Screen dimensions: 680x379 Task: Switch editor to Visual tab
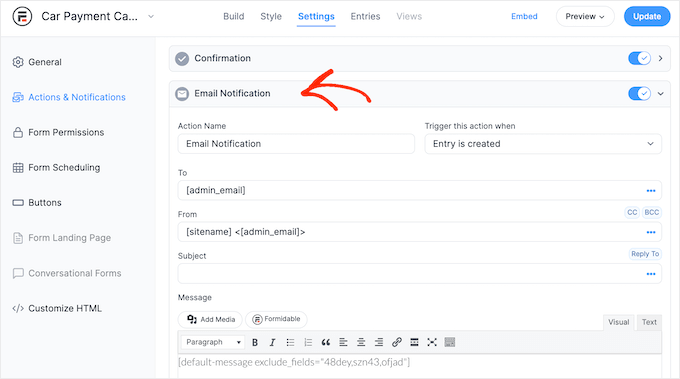(618, 322)
